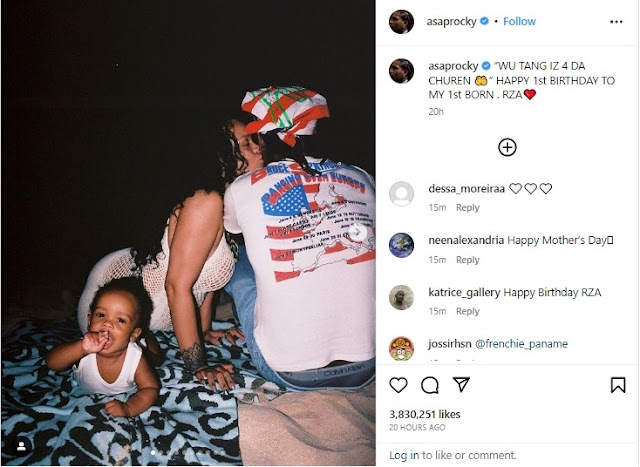Screen dimensions: 640x467
Task: Like the post with heart icon
Action: tap(398, 385)
